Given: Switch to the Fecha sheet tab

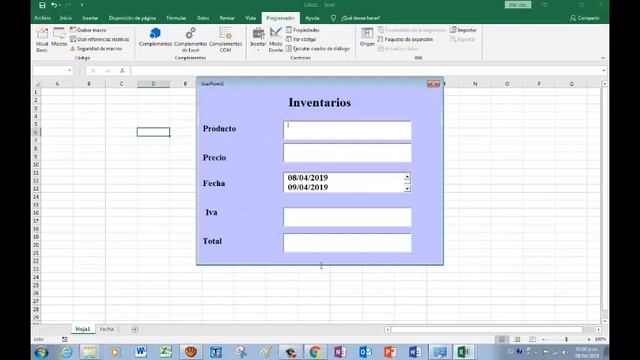Looking at the screenshot, I should [x=107, y=329].
